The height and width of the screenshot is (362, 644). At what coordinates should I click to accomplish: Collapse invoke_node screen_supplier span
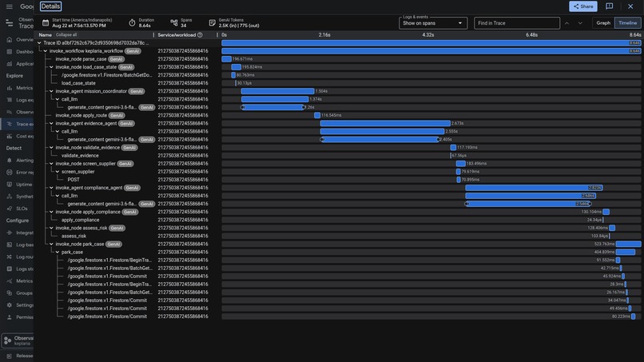[51, 164]
